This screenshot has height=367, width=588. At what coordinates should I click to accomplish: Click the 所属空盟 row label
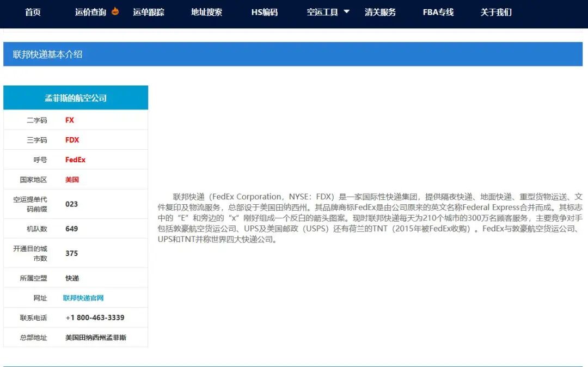point(33,278)
